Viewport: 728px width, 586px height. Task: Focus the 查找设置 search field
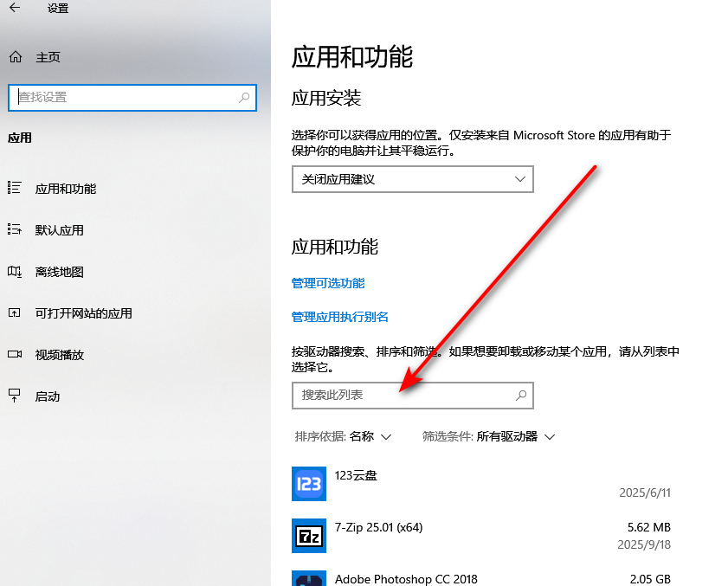(121, 98)
